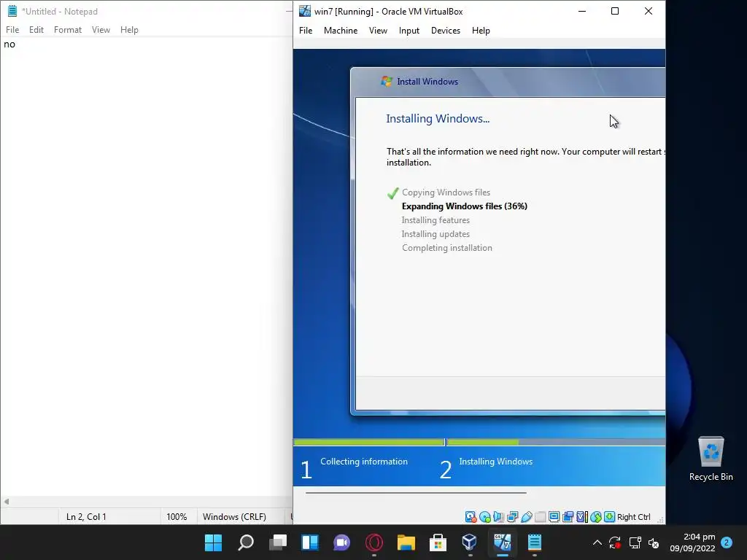Open the hard disk activity indicator in VirtualBox
The image size is (747, 560).
[x=471, y=517]
